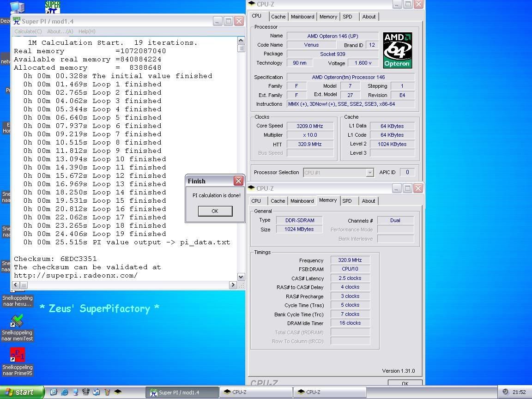Click the Code Name field 'Venus'

tap(311, 45)
